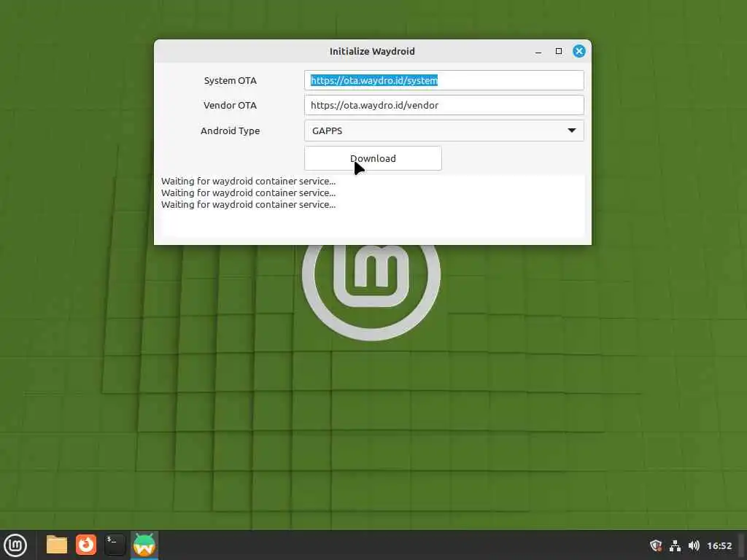Click the System OTA label
This screenshot has height=560, width=747.
pyautogui.click(x=230, y=80)
